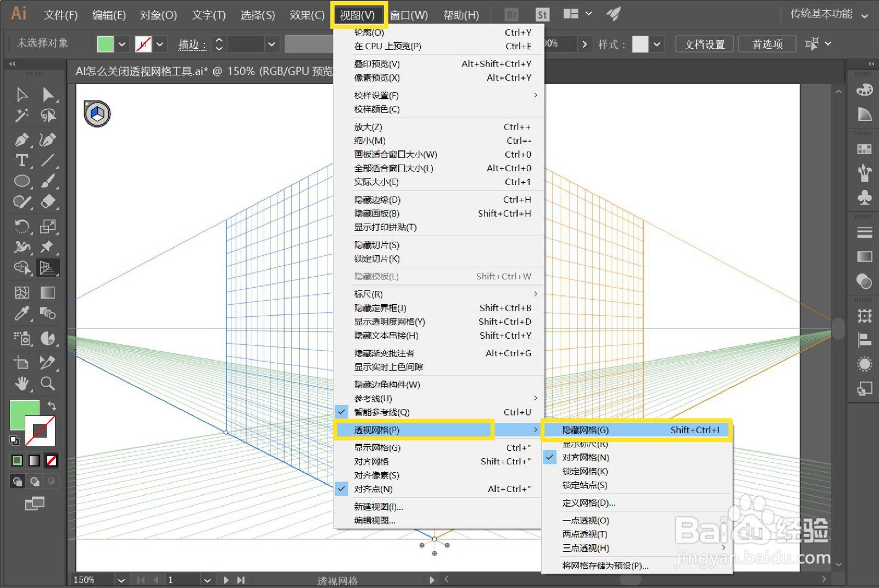Click the zoom level field at bottom left
Screen dimensions: 879x588
85,579
